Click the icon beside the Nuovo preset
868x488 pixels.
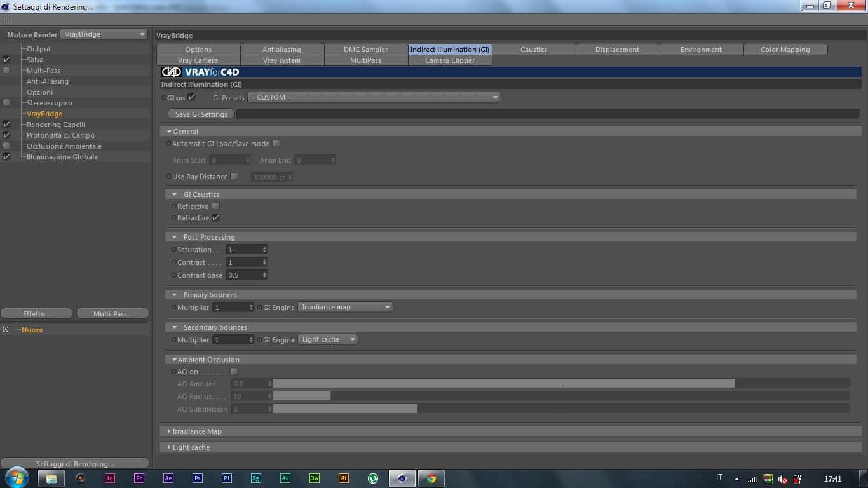(6, 329)
